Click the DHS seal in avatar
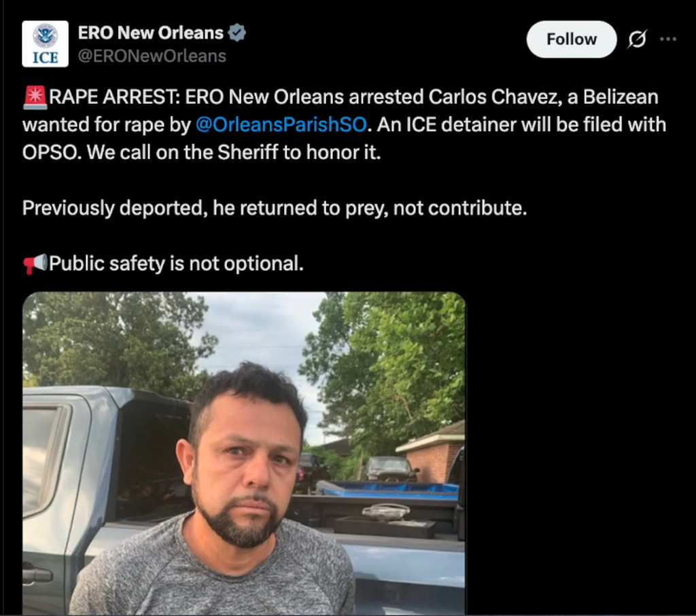 click(x=46, y=36)
